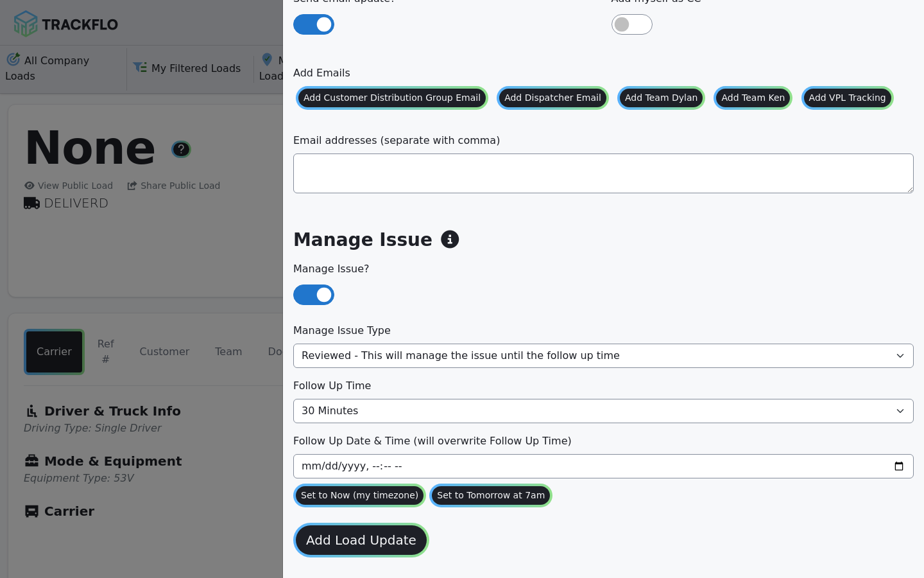Click the My Filtered Loads filter icon
The image size is (924, 578).
tap(140, 67)
